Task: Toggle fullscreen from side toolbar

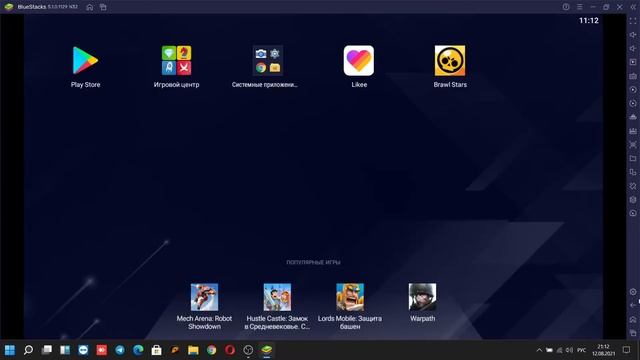Action: tap(633, 21)
